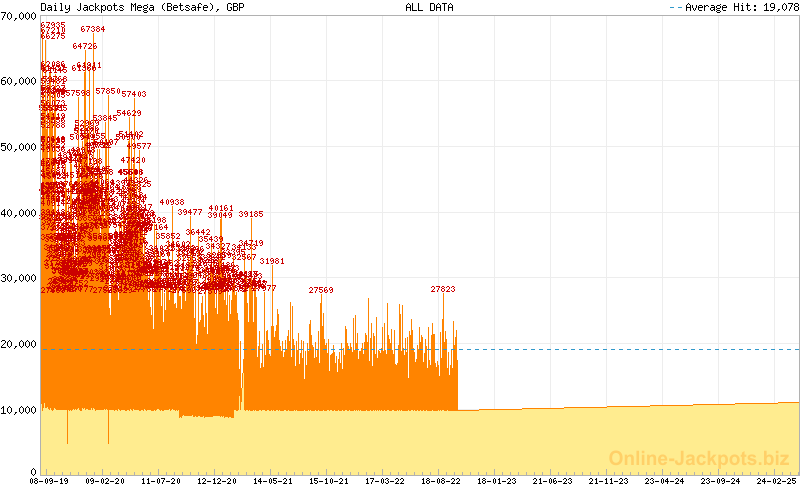The image size is (800, 490).
Task: Click the 10,000 y-axis label
Action: 19,410
